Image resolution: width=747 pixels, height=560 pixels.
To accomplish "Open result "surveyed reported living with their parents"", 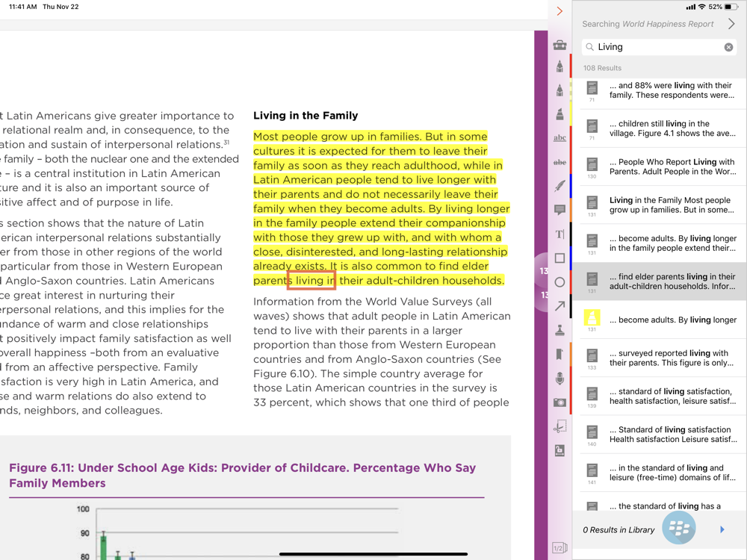I will pos(660,358).
